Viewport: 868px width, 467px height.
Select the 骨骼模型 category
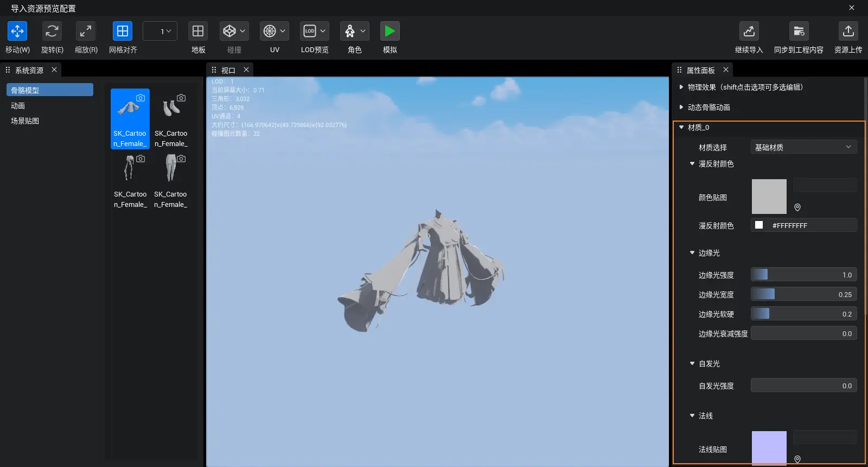click(x=50, y=90)
